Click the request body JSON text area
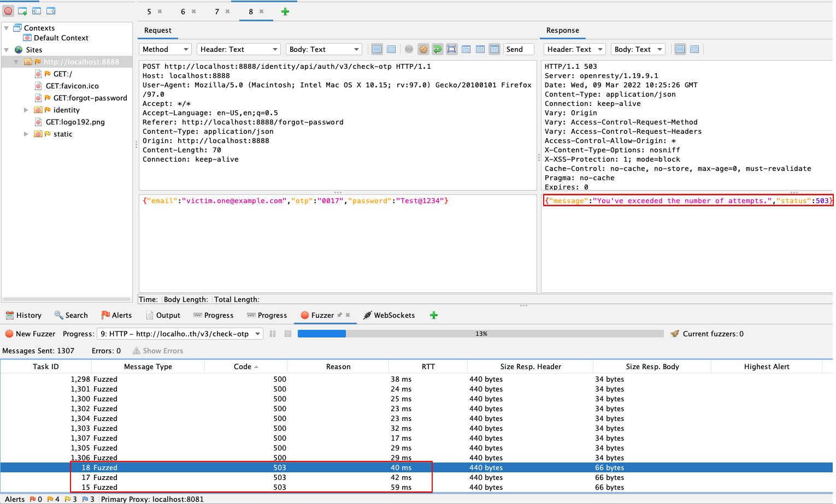836x504 pixels. coord(338,243)
